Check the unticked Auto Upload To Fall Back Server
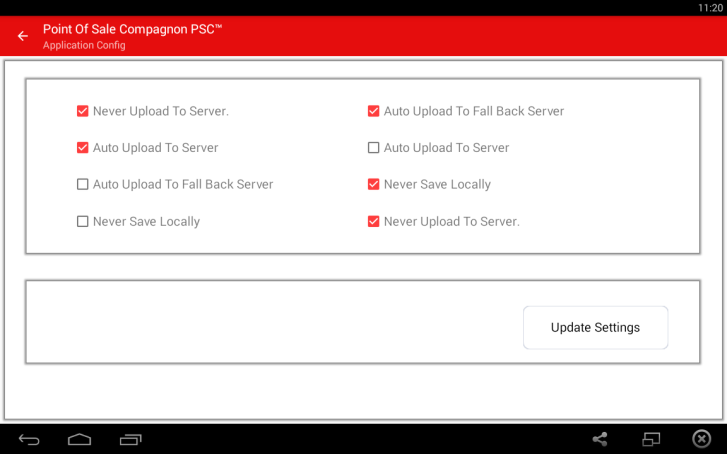Screen dimensions: 727x454 pyautogui.click(x=83, y=184)
